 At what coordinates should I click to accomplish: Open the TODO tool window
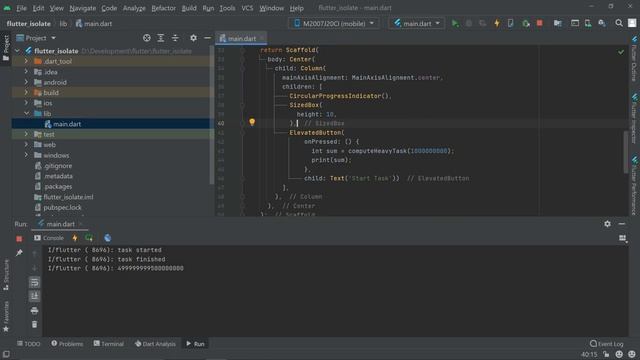(29, 344)
